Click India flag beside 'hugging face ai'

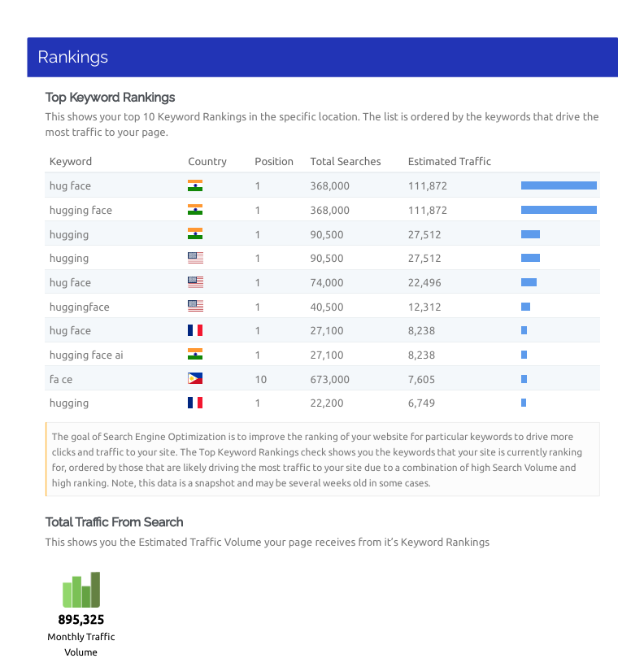click(195, 355)
